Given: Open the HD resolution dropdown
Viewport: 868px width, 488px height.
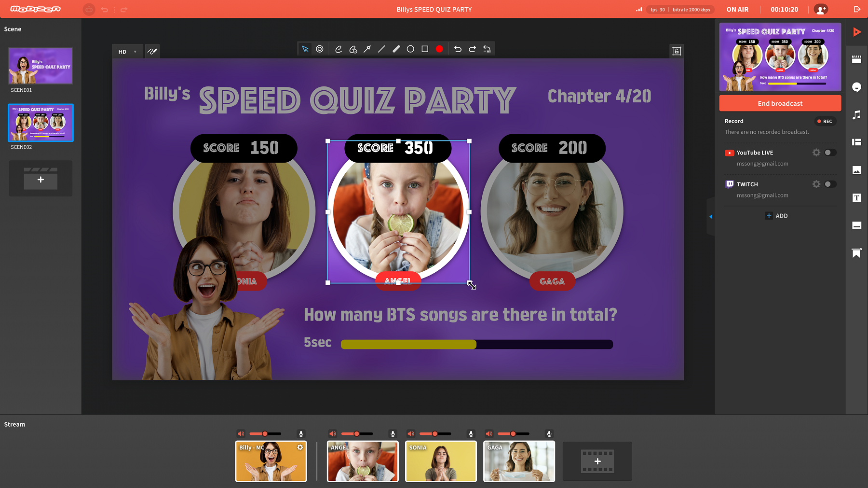Looking at the screenshot, I should (127, 52).
